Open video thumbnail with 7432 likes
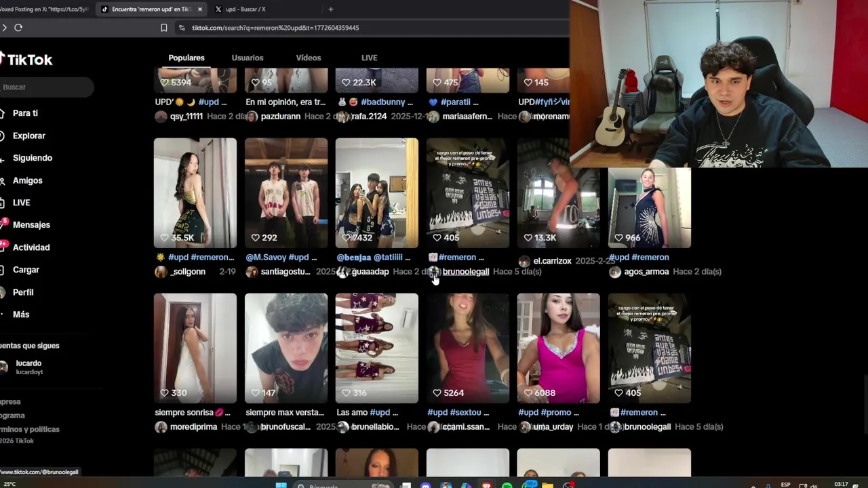This screenshot has height=488, width=868. (x=377, y=193)
